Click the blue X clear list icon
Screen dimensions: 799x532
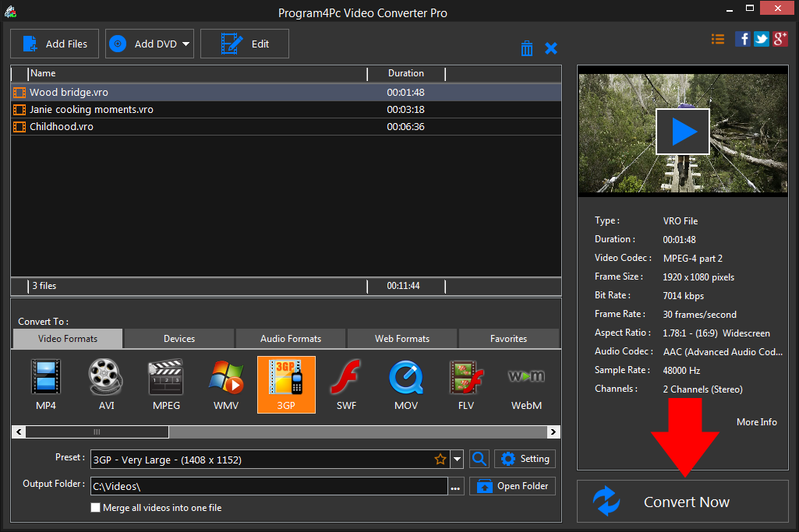(x=551, y=48)
